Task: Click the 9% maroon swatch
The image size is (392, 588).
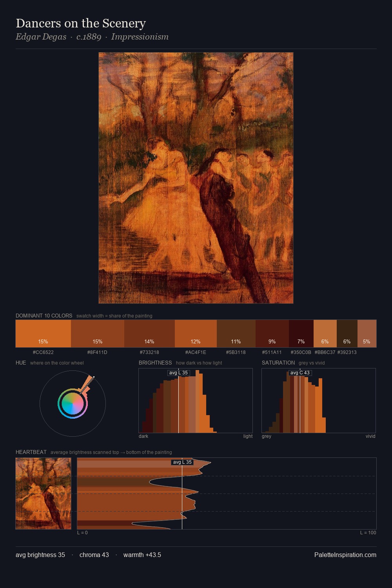Action: click(x=272, y=334)
